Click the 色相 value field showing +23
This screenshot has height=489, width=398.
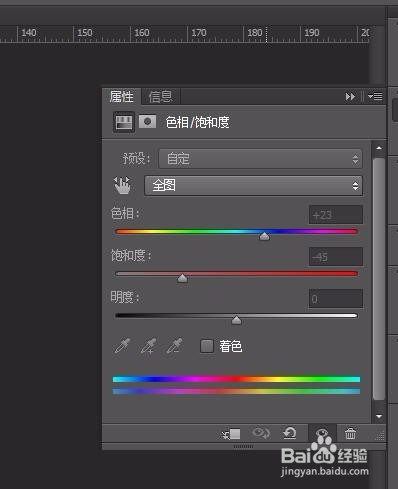point(336,215)
